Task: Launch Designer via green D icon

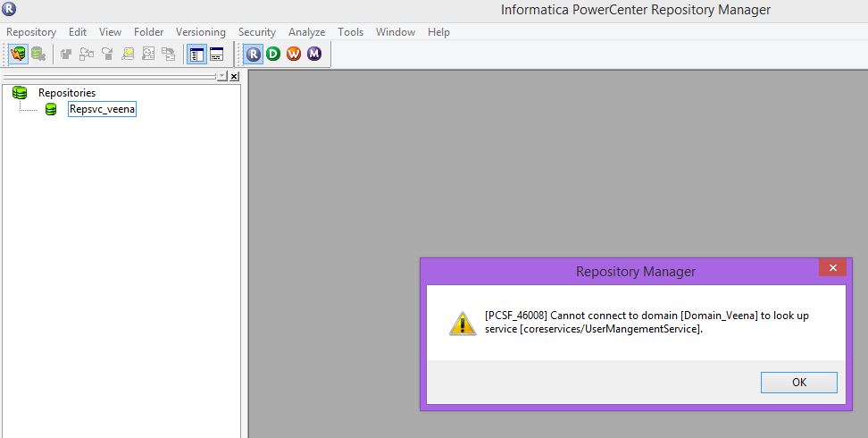Action: 273,54
